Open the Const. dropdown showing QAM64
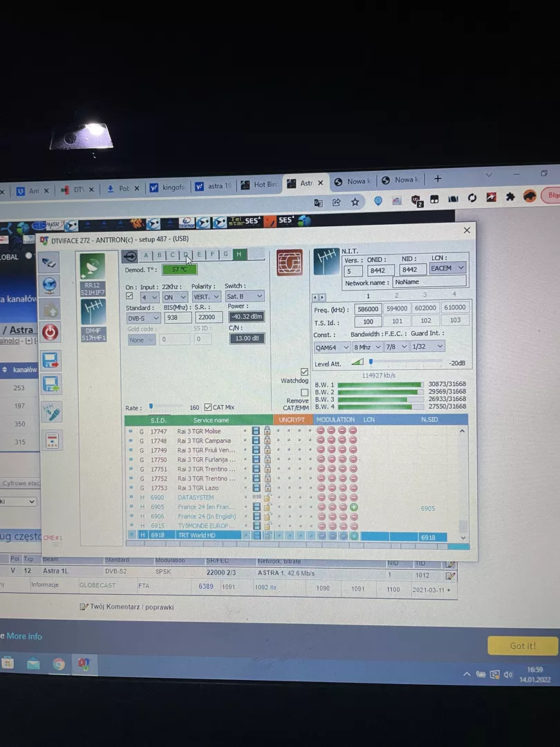Viewport: 560px width, 747px height. 332,347
